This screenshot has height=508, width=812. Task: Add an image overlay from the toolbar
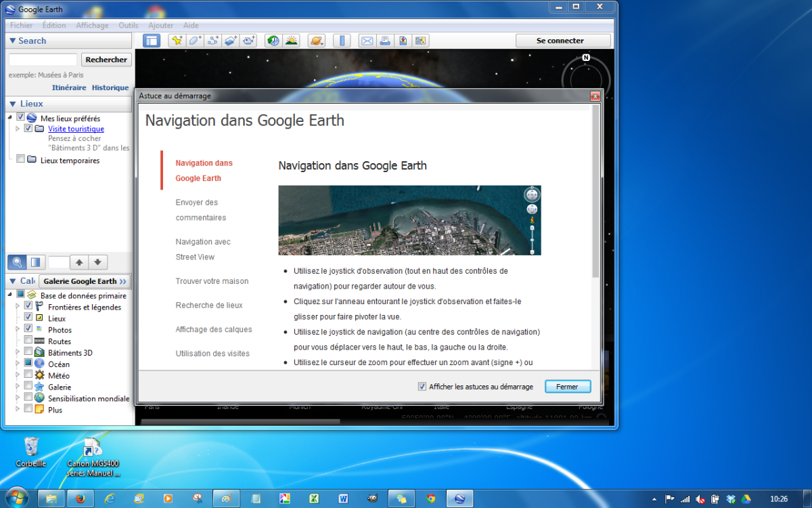coord(231,41)
